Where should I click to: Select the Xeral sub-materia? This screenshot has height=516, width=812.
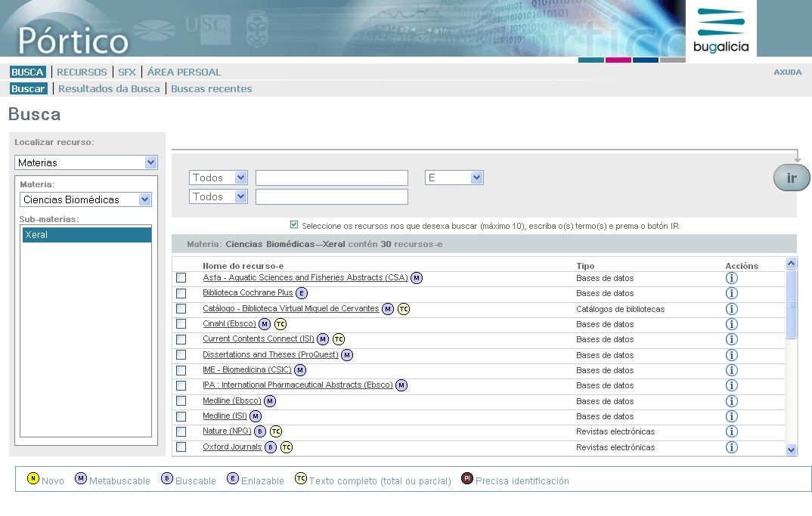pos(86,234)
